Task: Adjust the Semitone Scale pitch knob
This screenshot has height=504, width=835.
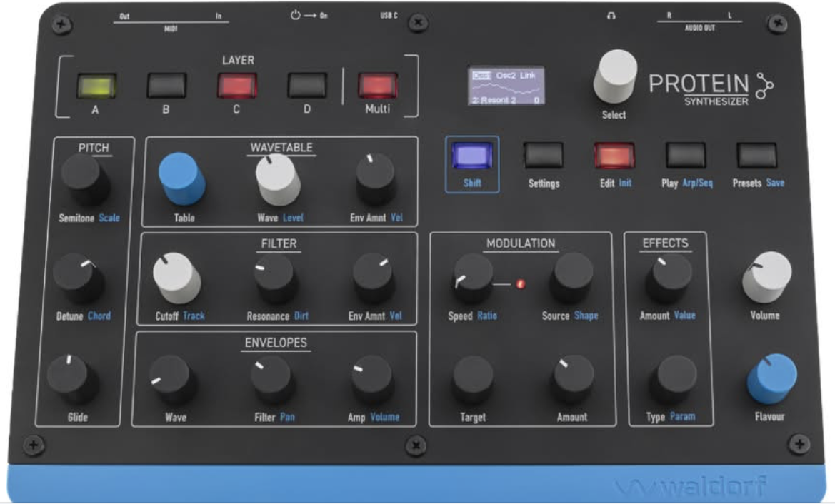Action: coord(85,180)
